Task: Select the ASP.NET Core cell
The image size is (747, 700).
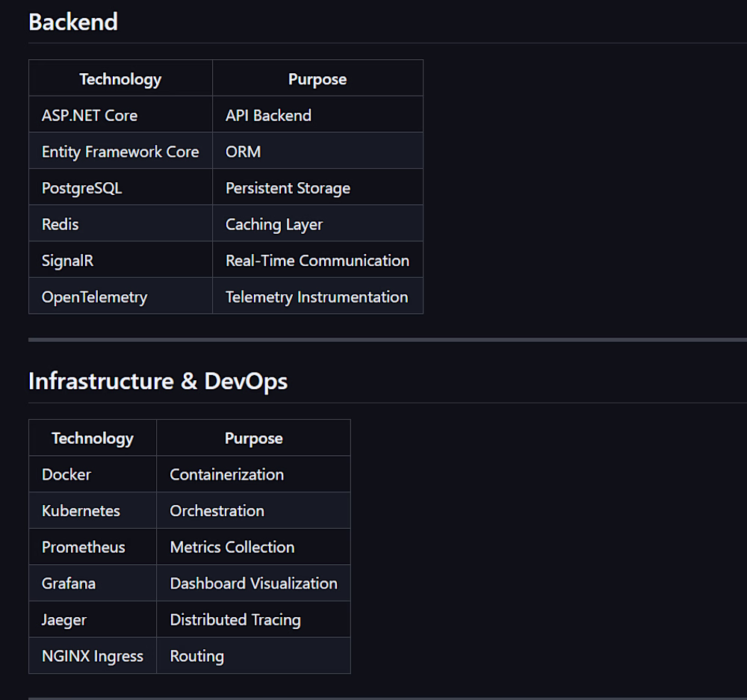Action: point(120,114)
